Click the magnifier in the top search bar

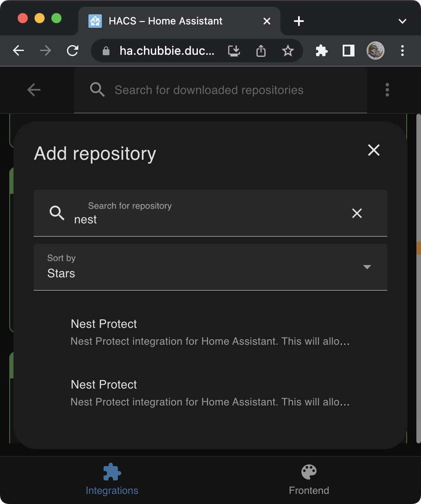click(97, 89)
